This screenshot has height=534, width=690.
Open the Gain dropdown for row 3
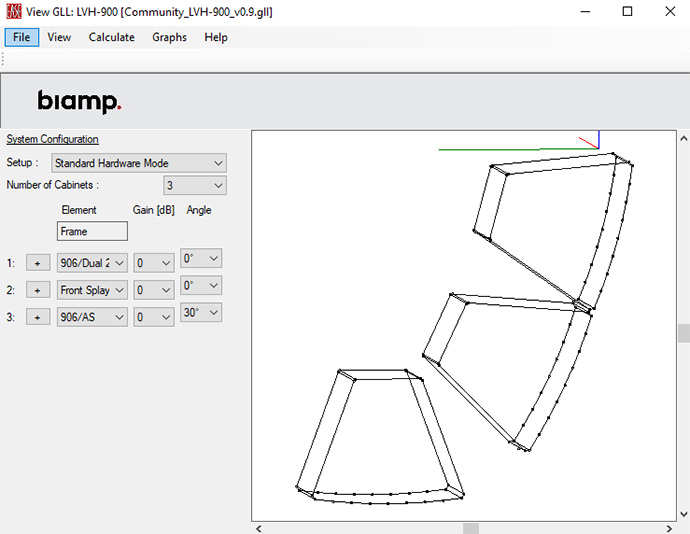[154, 317]
